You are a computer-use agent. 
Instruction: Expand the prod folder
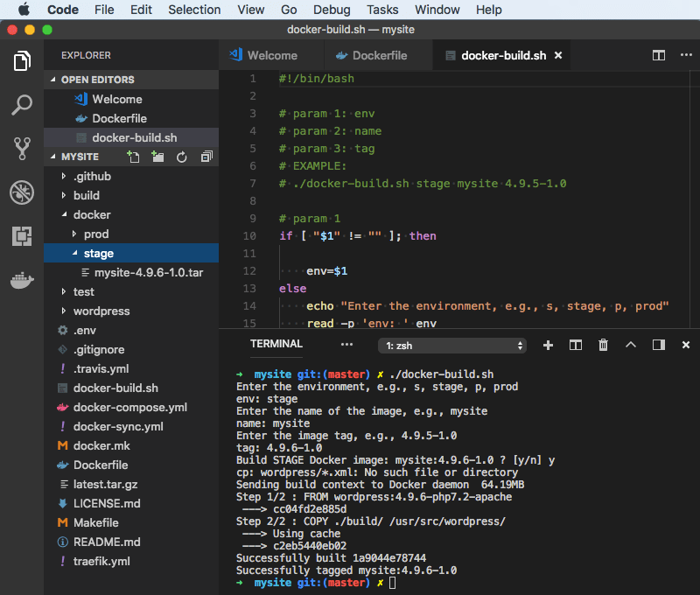(x=131, y=234)
